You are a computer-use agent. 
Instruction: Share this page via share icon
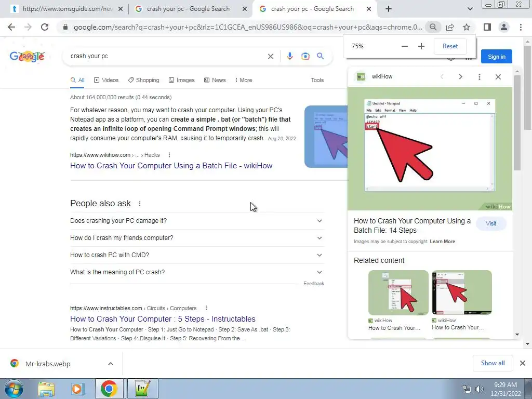450,27
